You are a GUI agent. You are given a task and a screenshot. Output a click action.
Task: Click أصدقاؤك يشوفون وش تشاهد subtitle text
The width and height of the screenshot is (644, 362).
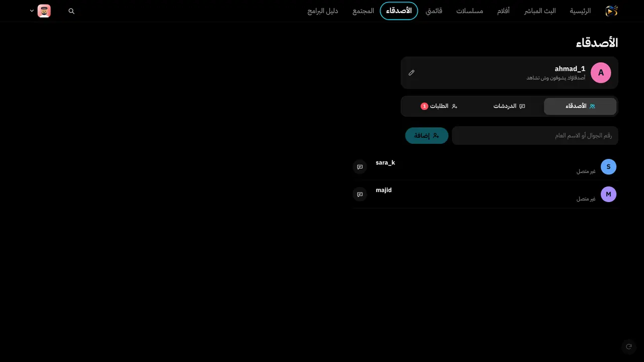556,78
